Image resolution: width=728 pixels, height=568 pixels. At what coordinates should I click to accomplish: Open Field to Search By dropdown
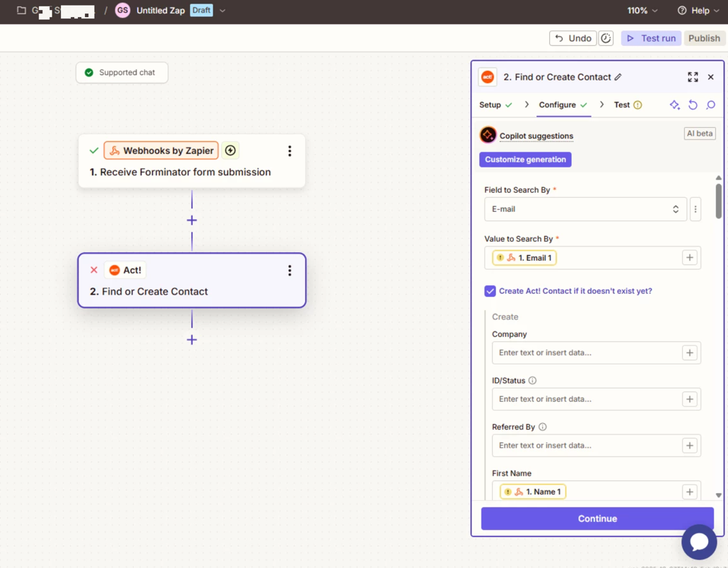[x=585, y=209]
